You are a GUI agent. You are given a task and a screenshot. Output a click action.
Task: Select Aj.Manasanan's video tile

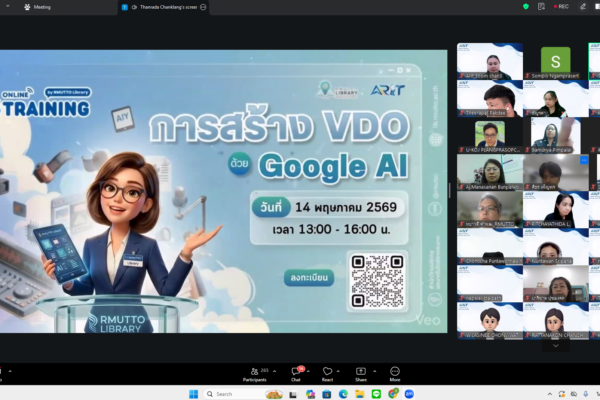click(490, 173)
